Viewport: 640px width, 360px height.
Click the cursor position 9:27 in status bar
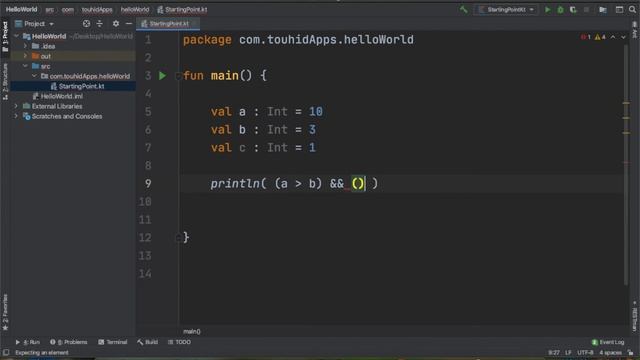point(554,353)
